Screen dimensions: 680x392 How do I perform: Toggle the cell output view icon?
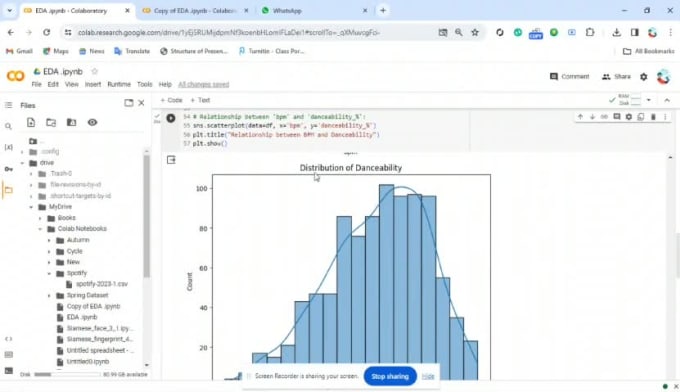pos(171,160)
